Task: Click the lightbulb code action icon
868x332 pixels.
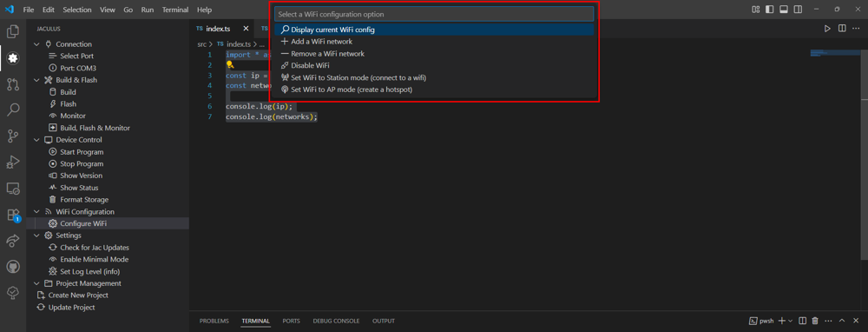Action: click(230, 65)
